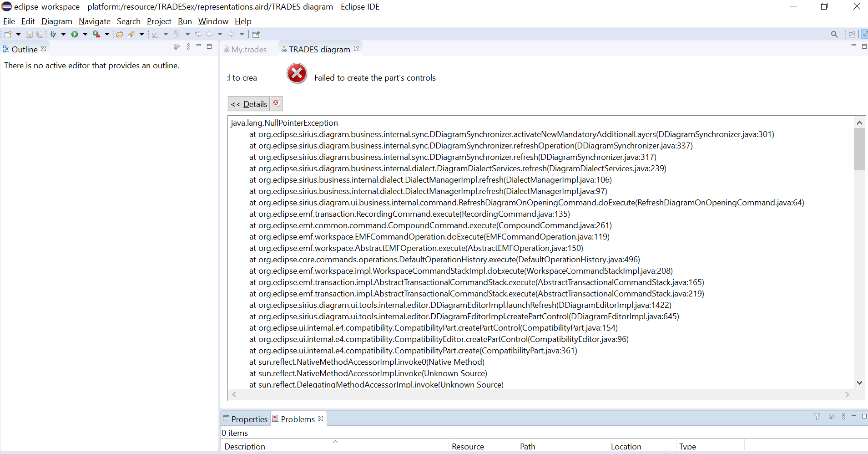Click the Run External Tools icon
The height and width of the screenshot is (454, 868).
pyautogui.click(x=96, y=34)
